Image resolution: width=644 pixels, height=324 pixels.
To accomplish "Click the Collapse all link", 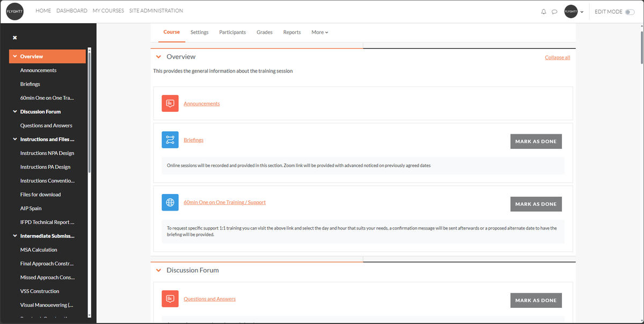I will (558, 57).
